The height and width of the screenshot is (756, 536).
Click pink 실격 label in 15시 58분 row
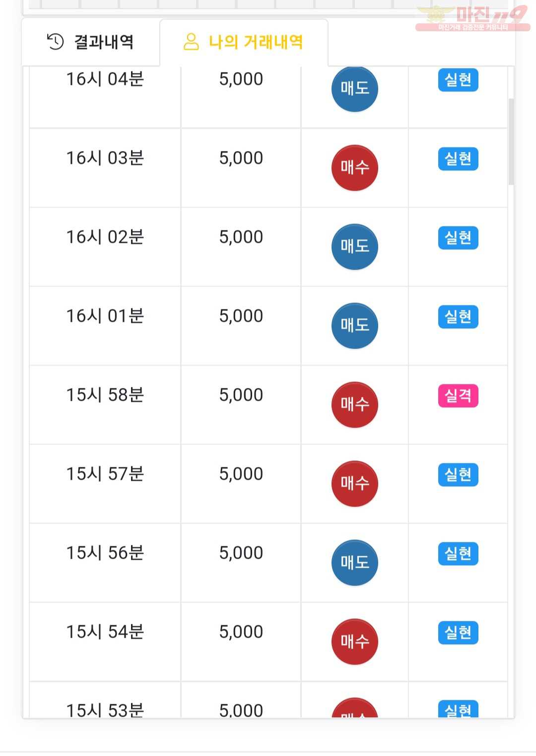point(458,396)
